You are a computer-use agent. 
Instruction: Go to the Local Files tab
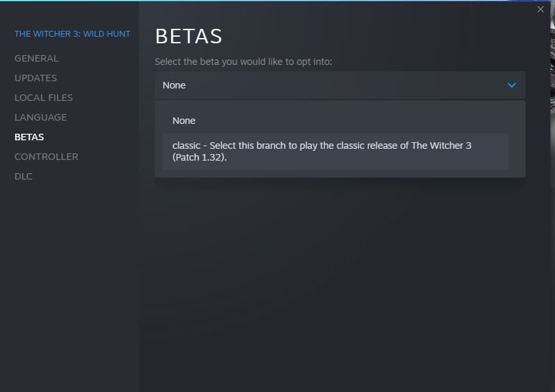pyautogui.click(x=43, y=98)
